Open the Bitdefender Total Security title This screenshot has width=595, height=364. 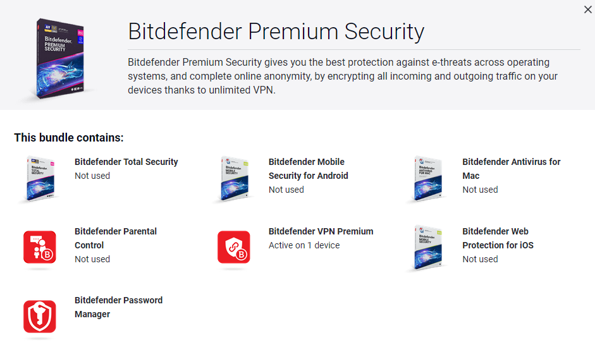pyautogui.click(x=126, y=162)
